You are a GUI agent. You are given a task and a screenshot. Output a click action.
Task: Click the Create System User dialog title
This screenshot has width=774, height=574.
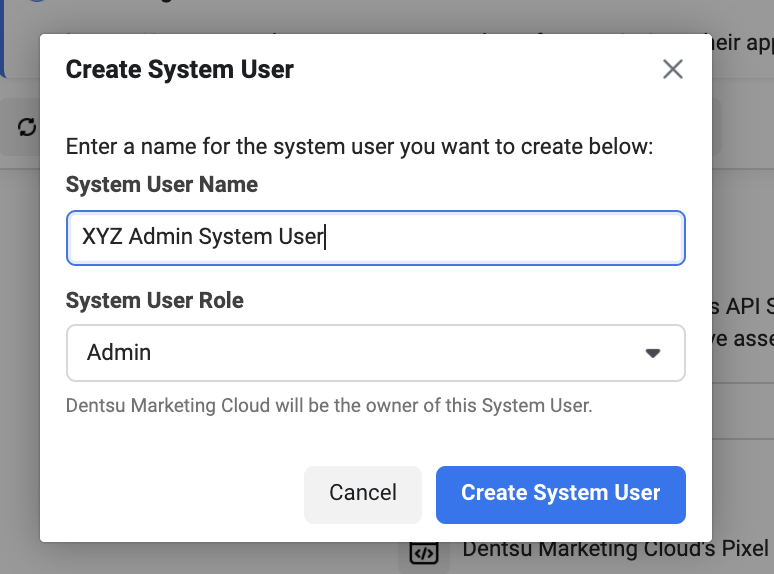180,70
